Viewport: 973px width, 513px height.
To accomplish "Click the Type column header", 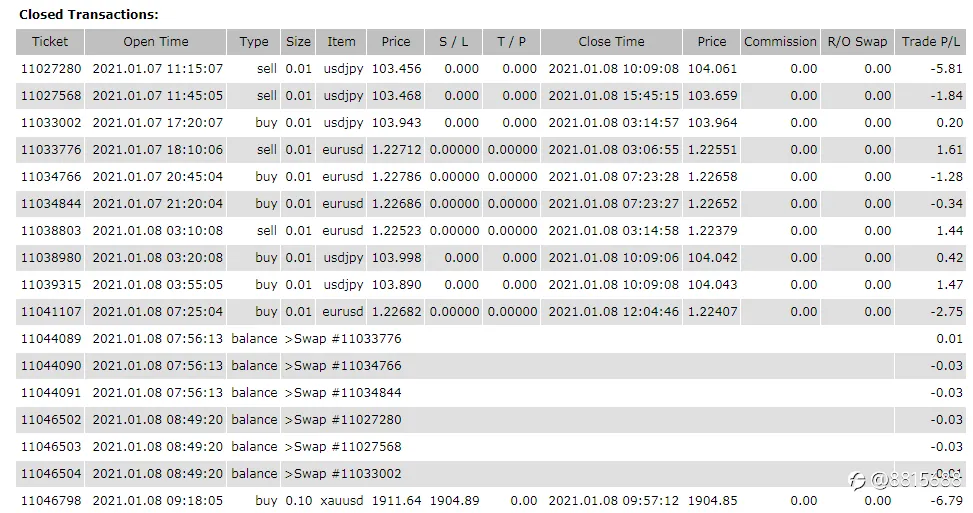I will click(254, 42).
